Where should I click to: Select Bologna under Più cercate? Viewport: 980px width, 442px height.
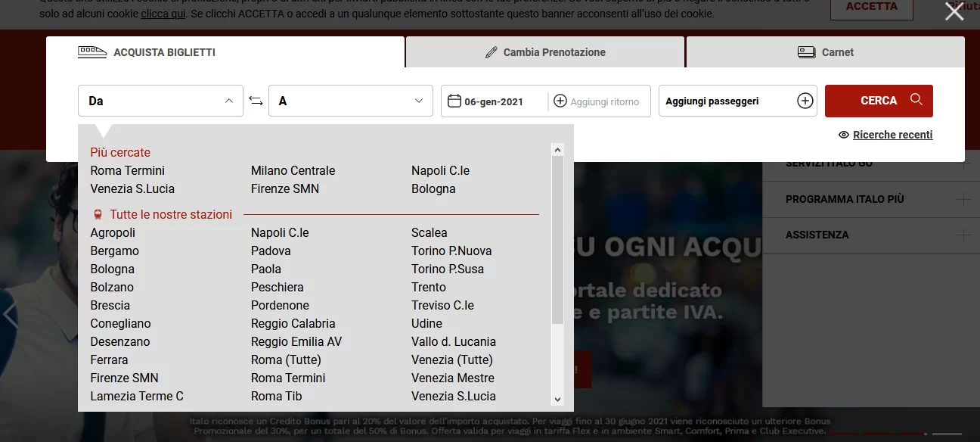433,188
